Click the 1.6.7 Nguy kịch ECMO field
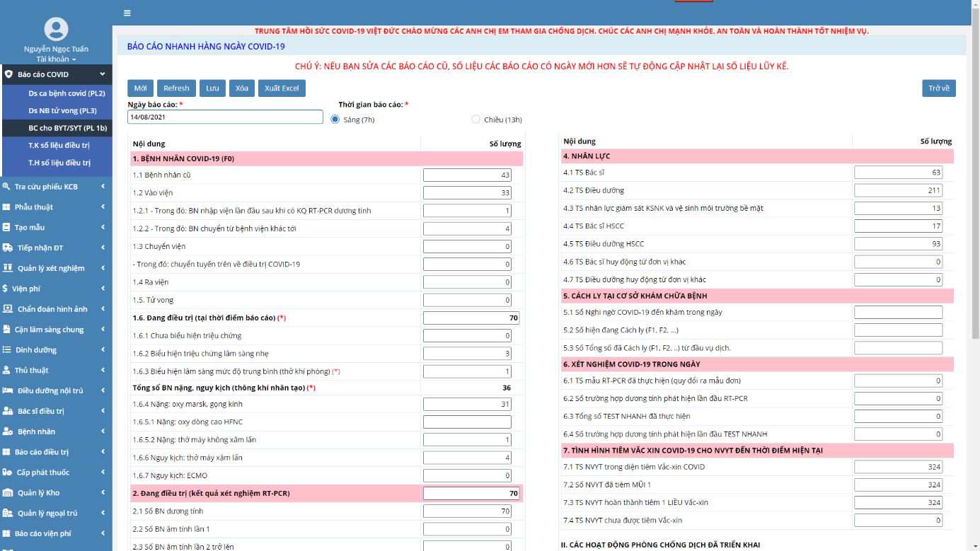Screen dimensions: 980x551 467,475
